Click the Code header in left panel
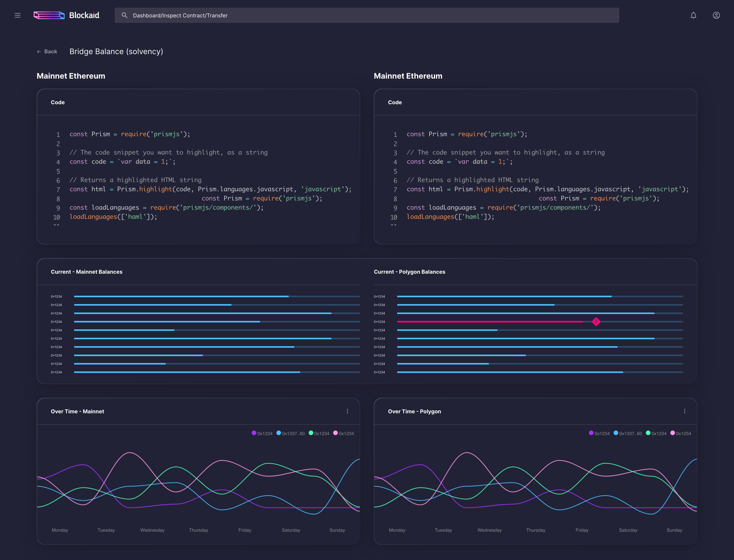This screenshot has width=734, height=560. coord(58,102)
